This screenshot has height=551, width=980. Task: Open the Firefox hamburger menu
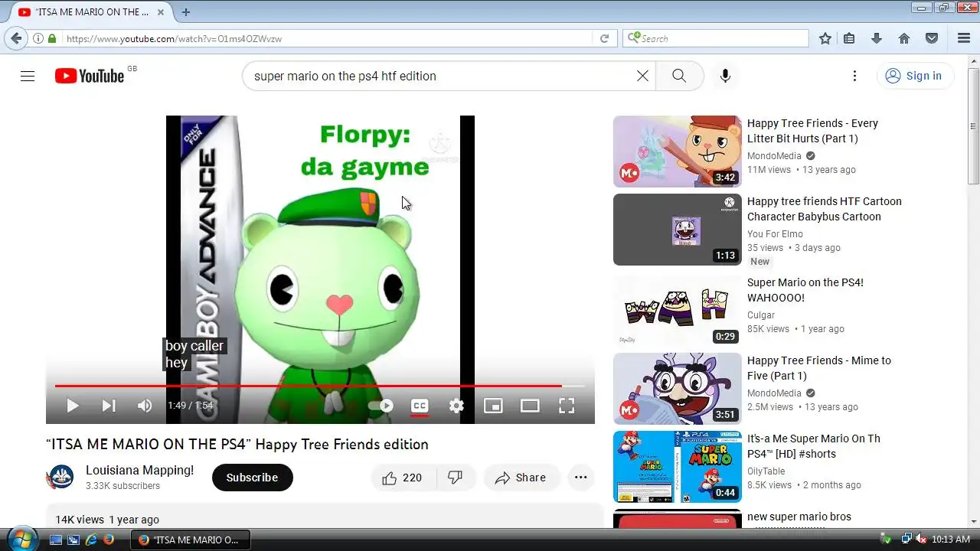(x=964, y=38)
